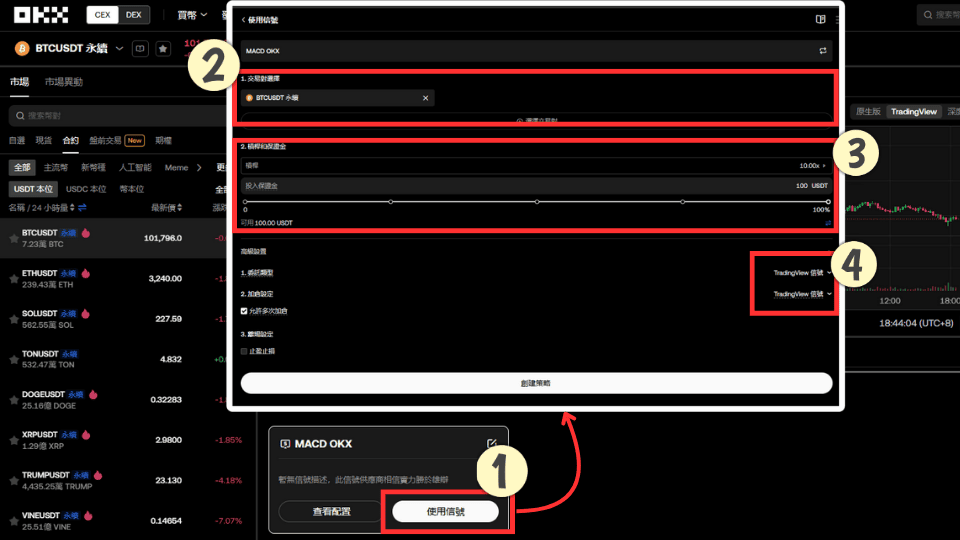Click the flame icon on SOLUSDT row

coord(86,313)
